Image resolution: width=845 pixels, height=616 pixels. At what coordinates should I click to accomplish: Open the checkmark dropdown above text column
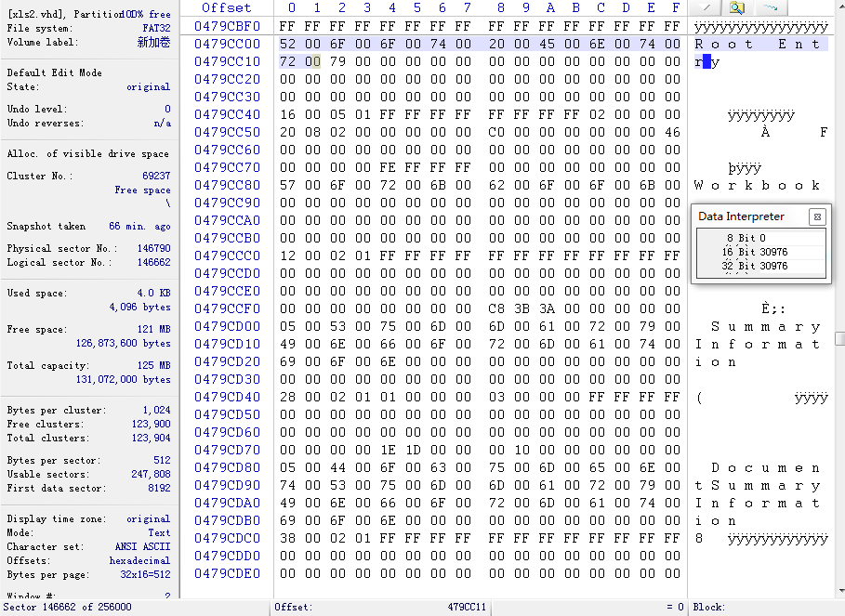[x=705, y=7]
